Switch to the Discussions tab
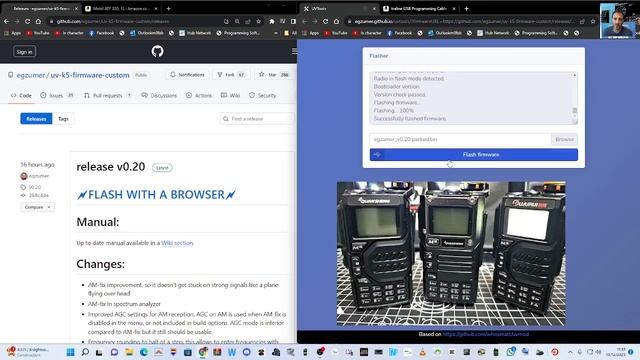Screen dimensions: 640x360 click(x=159, y=95)
